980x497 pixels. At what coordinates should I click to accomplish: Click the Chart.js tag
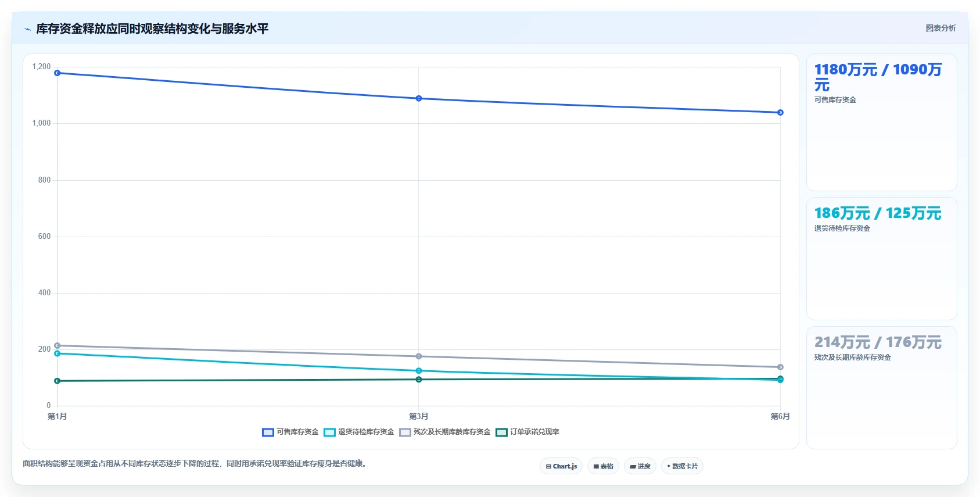click(x=561, y=466)
